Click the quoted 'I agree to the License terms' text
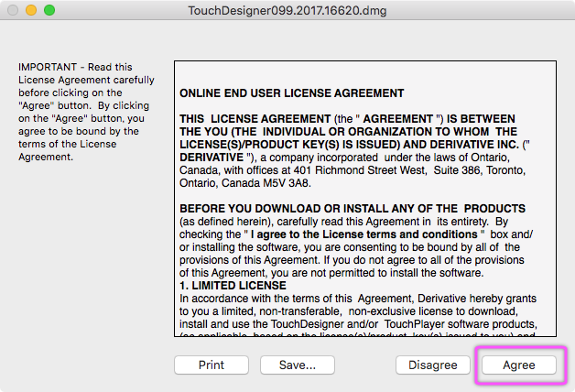This screenshot has height=392, width=575. (x=357, y=234)
